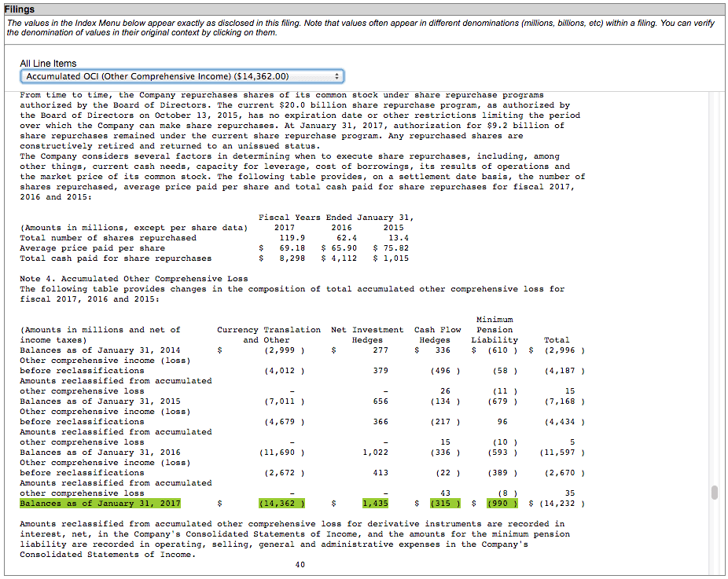Click the Filings panel header

tap(364, 9)
